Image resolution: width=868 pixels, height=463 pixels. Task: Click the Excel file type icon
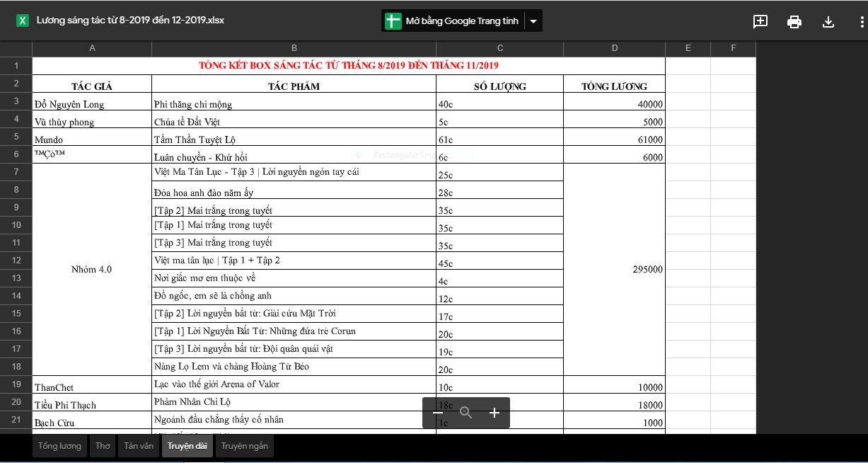pos(23,21)
